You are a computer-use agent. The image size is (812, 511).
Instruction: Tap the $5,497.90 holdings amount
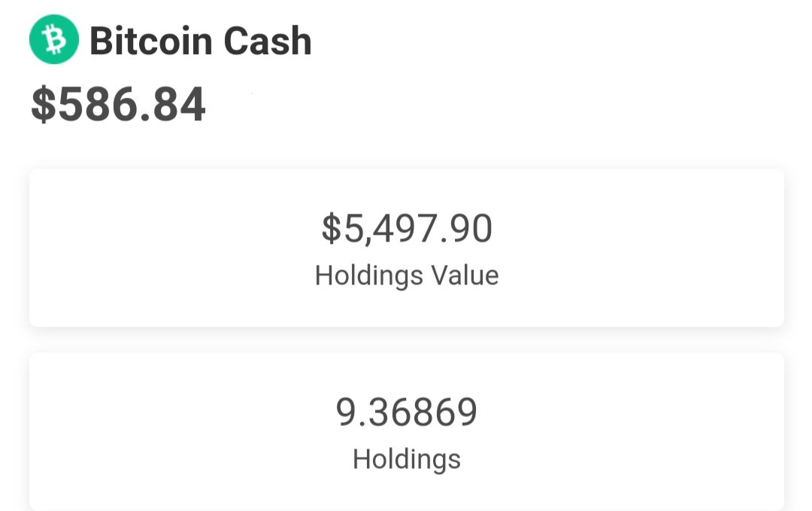pyautogui.click(x=407, y=229)
